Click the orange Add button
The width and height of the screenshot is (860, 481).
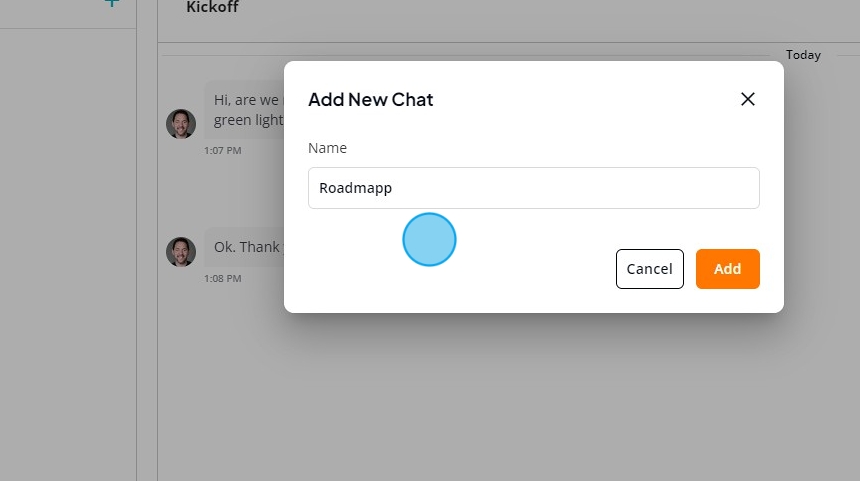click(x=727, y=269)
